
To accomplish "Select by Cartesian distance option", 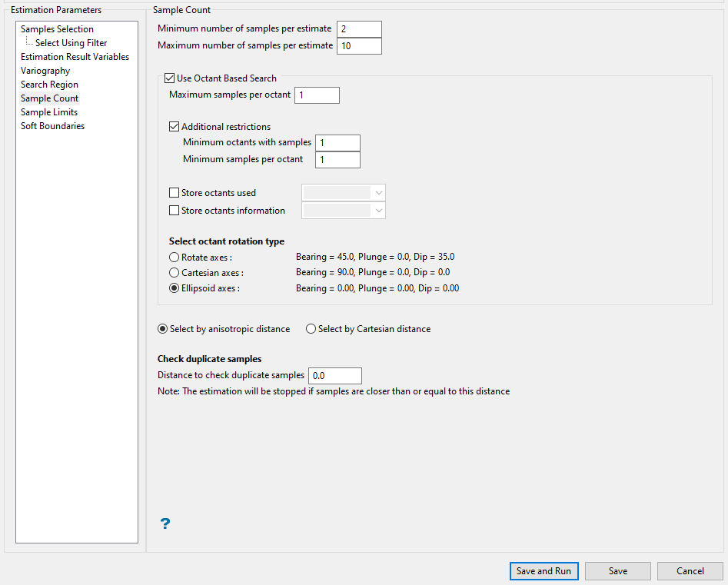I will [311, 329].
